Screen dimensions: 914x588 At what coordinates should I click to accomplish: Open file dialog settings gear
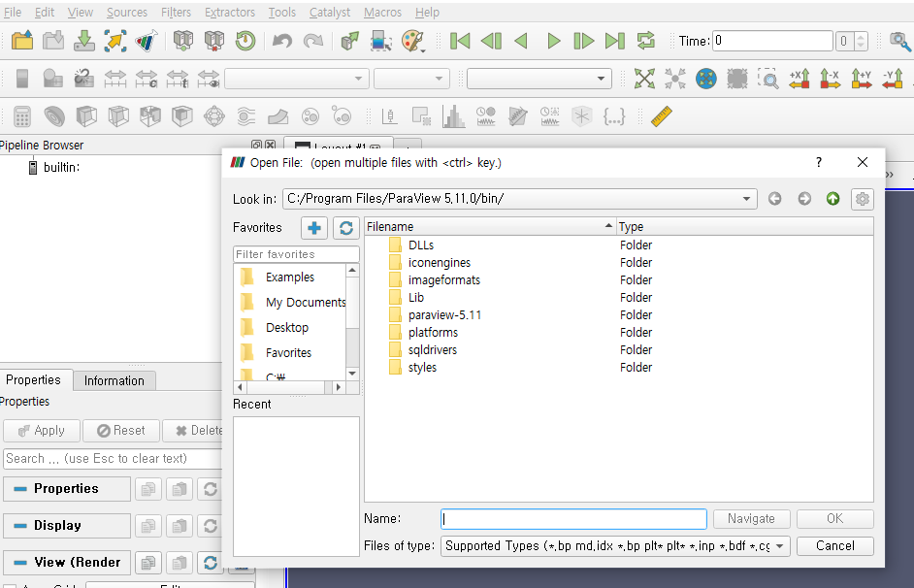[x=863, y=199]
